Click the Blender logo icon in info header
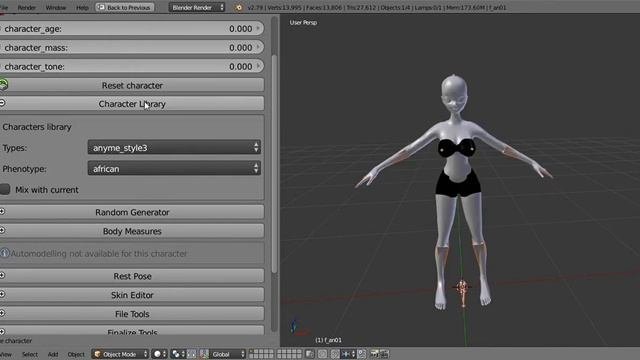The height and width of the screenshot is (360, 640). click(x=239, y=7)
